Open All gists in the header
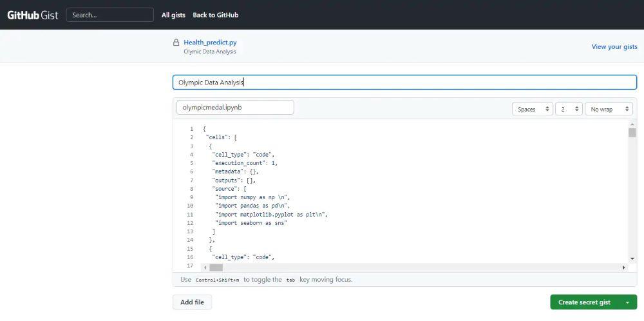Screen dimensions: 644x321 pyautogui.click(x=173, y=15)
